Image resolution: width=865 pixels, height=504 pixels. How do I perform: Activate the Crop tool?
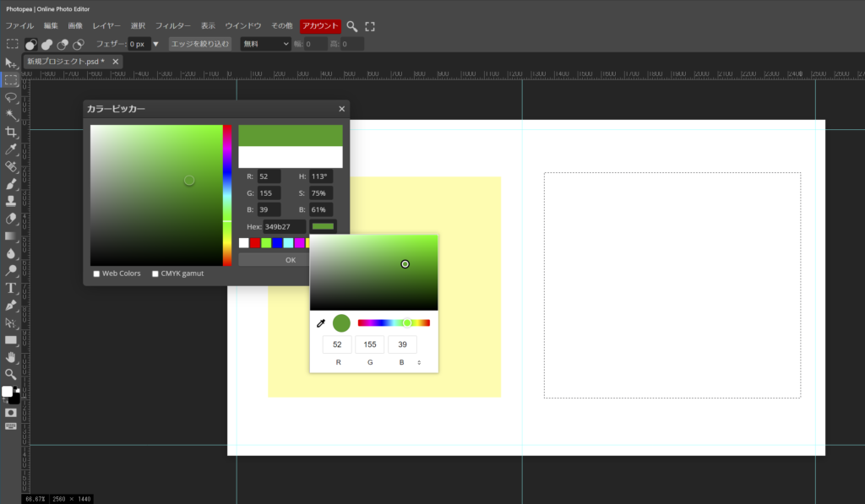(11, 133)
